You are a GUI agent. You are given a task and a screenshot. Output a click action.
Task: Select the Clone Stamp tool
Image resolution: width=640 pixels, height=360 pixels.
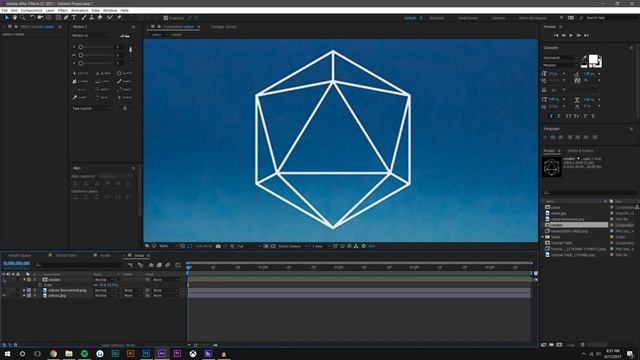coord(92,18)
